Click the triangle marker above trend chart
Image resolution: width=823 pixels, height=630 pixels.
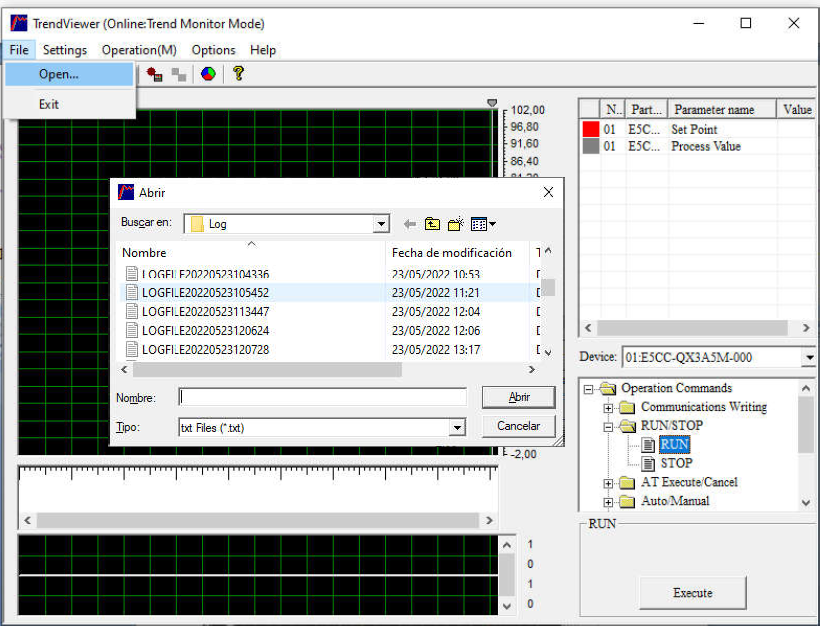point(492,103)
